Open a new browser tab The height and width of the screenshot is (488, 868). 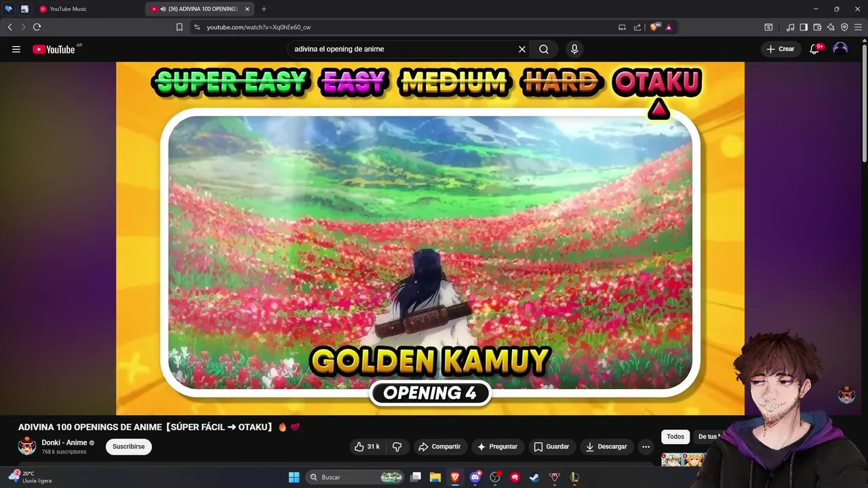[264, 9]
